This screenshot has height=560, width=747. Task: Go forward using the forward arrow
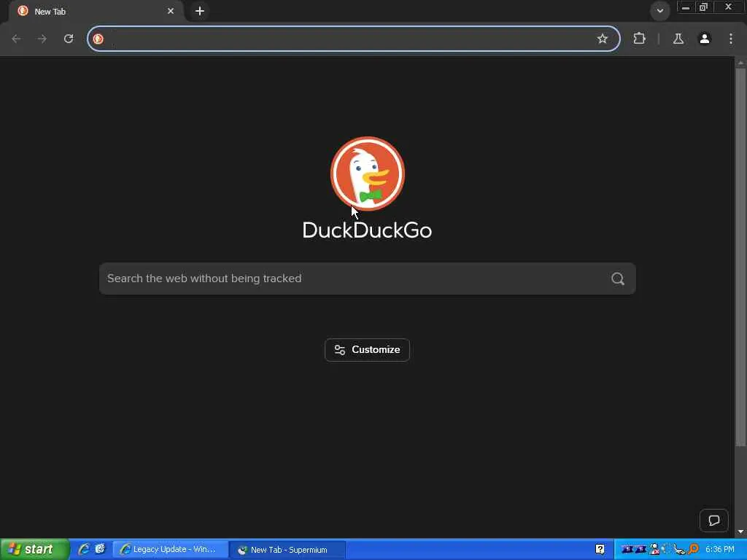pyautogui.click(x=42, y=39)
